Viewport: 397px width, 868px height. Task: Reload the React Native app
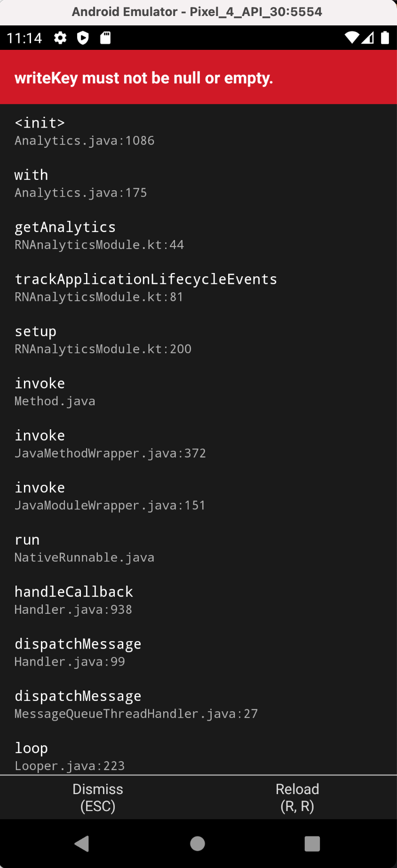(x=297, y=797)
